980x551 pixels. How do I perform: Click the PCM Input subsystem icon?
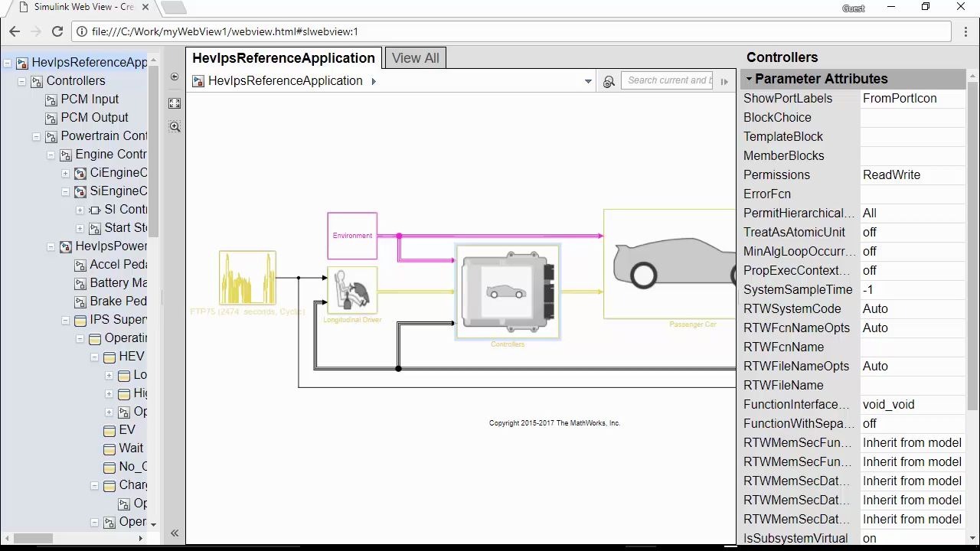[51, 99]
